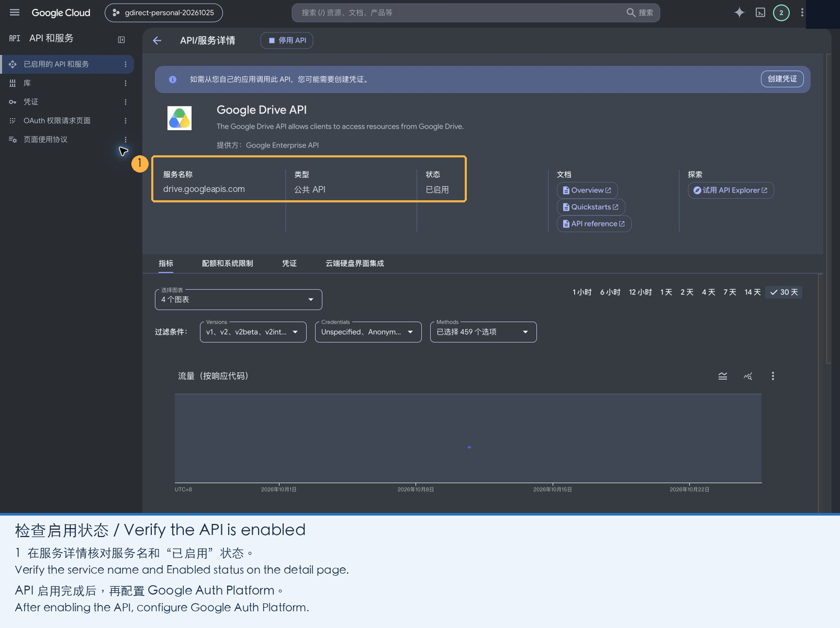Open options next to OAuth 权限请求页面

pyautogui.click(x=125, y=121)
